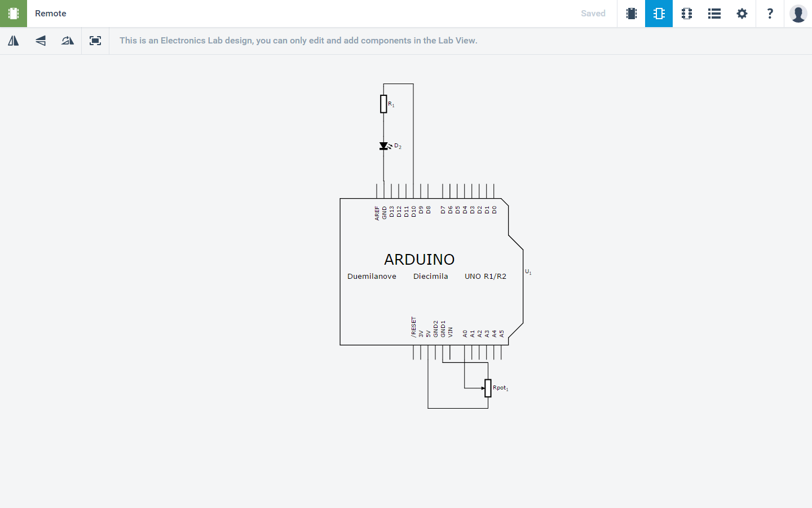Open the Bill of Materials list icon
Viewport: 812px width, 508px height.
tap(714, 14)
